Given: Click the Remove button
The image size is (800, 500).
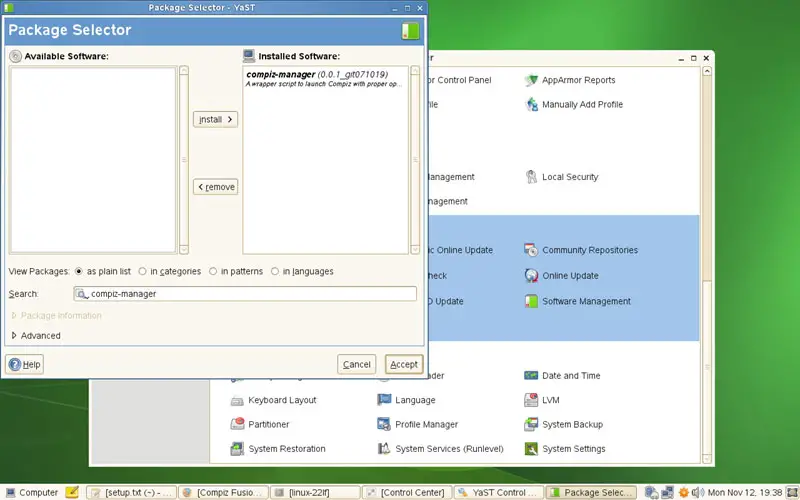Looking at the screenshot, I should pos(215,187).
